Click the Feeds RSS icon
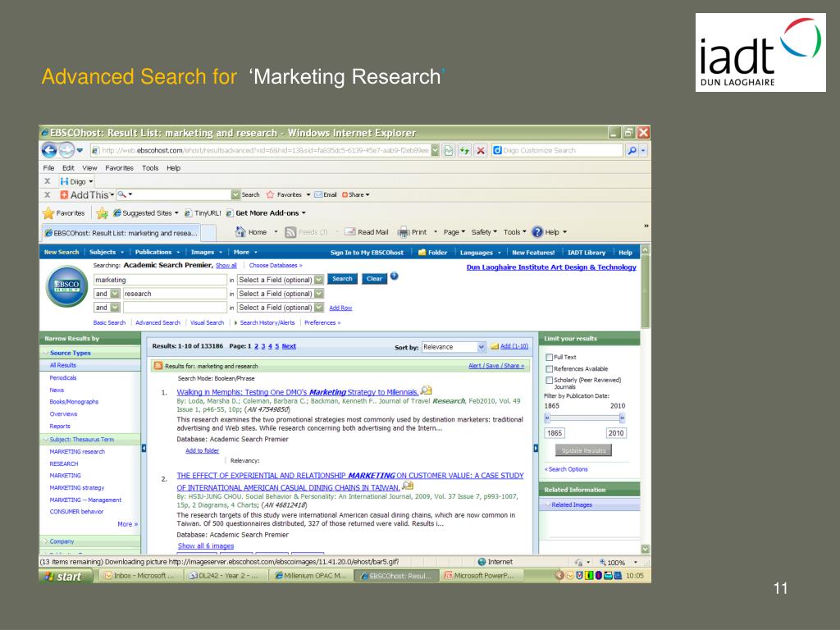Viewport: 840px width, 630px height. point(290,232)
